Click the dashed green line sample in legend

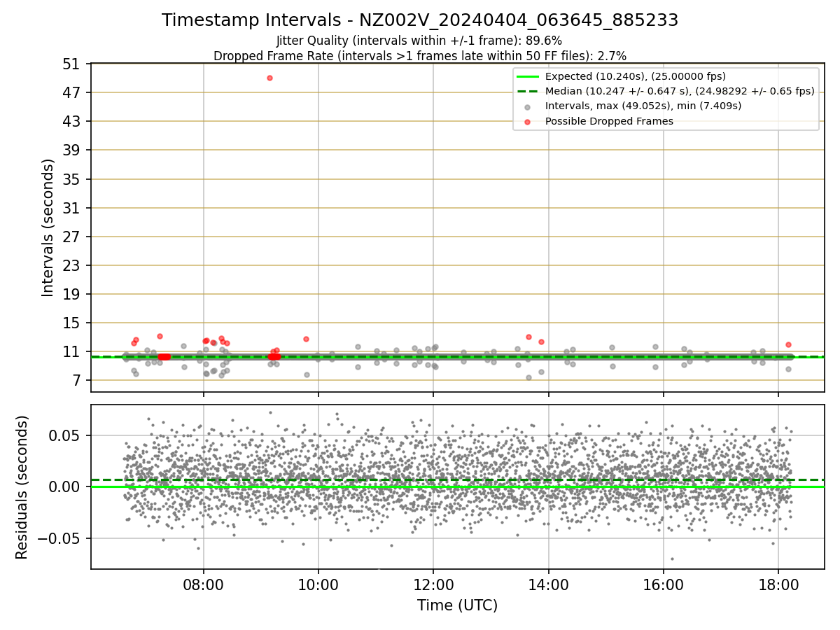pos(528,91)
